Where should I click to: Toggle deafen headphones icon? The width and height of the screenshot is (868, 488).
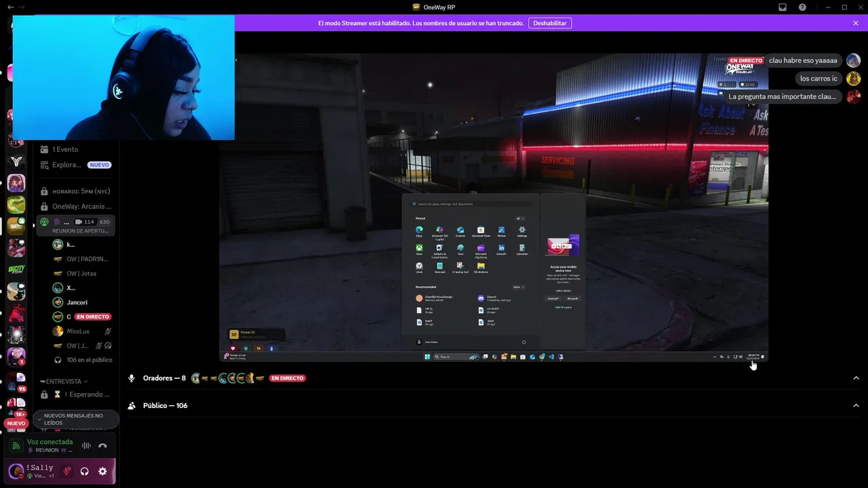point(85,471)
